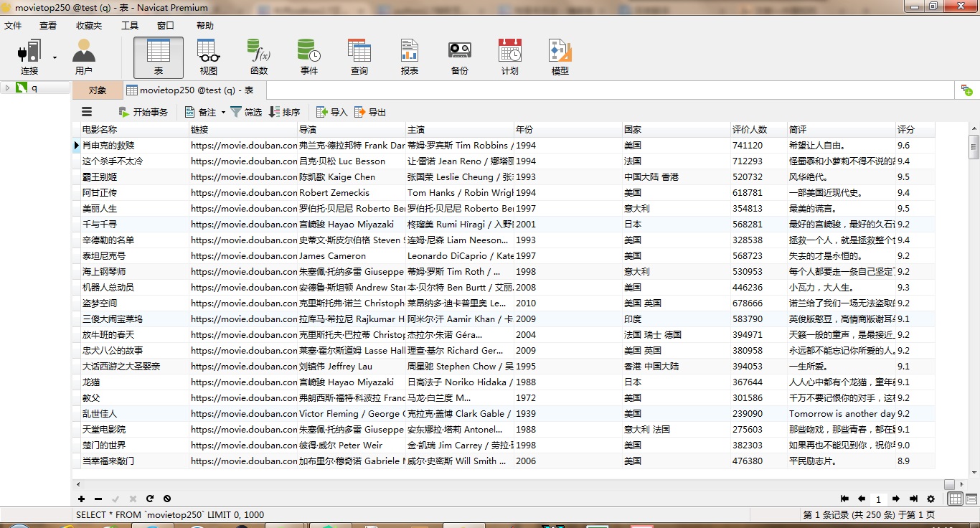Screen dimensions: 980x528
Task: Open the 工具 (Tools) menu
Action: click(x=130, y=25)
